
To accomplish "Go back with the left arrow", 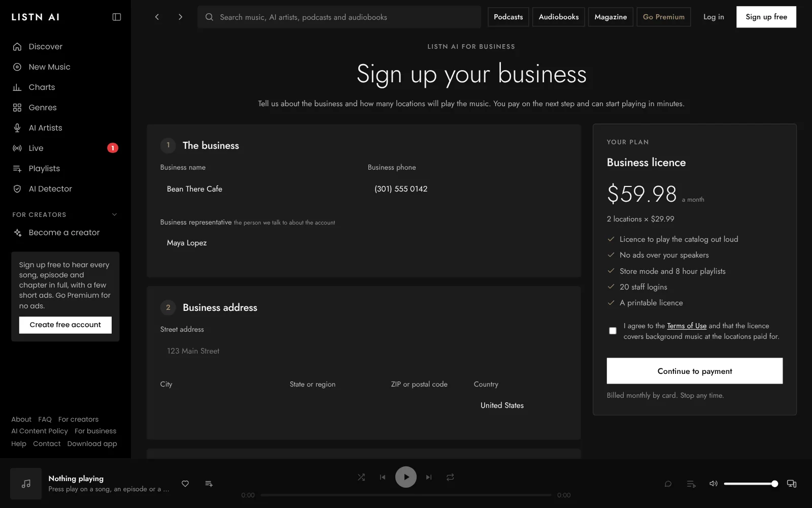I will (157, 17).
